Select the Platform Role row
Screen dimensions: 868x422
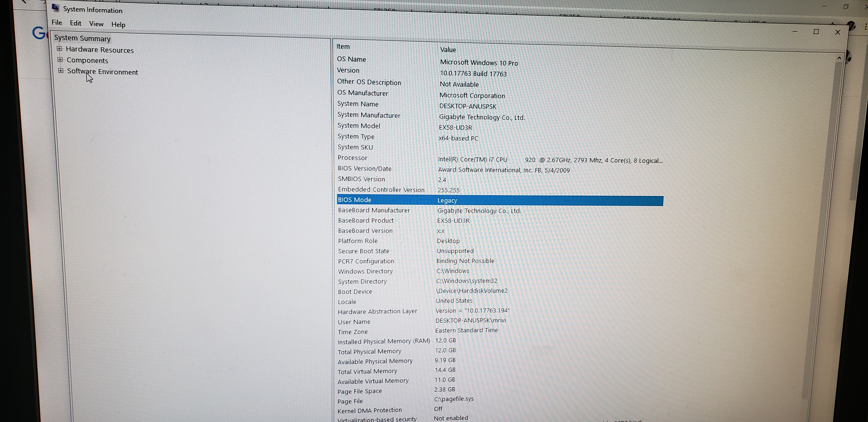coord(500,241)
